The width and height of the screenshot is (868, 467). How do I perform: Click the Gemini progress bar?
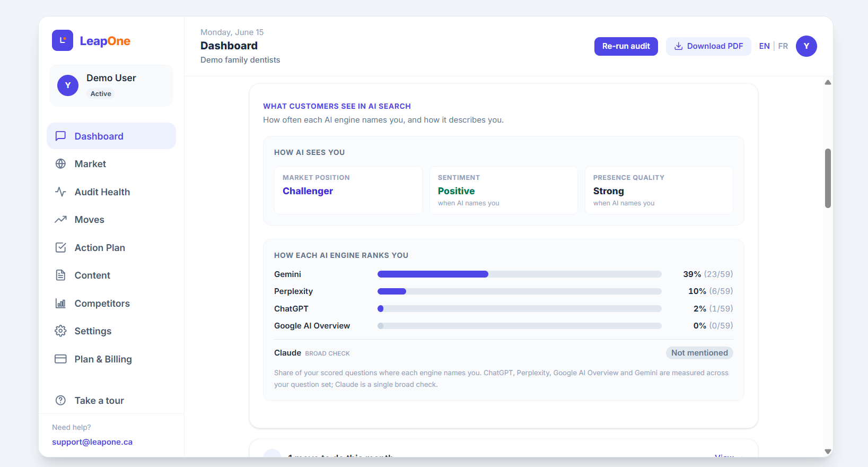point(519,274)
